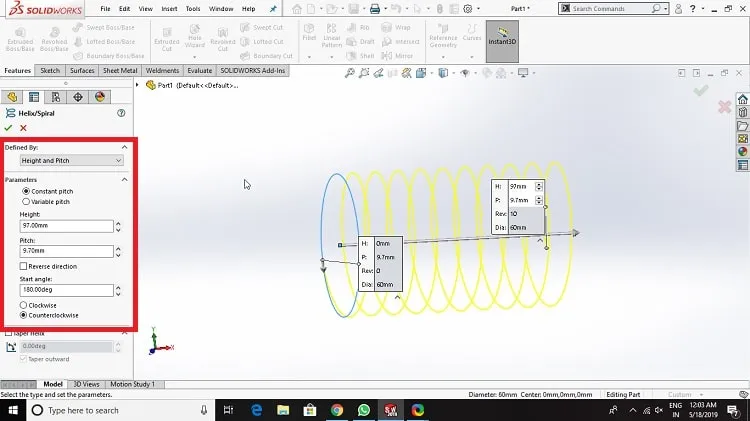Image resolution: width=750 pixels, height=421 pixels.
Task: Step the H value in the end callout
Action: pos(539,187)
